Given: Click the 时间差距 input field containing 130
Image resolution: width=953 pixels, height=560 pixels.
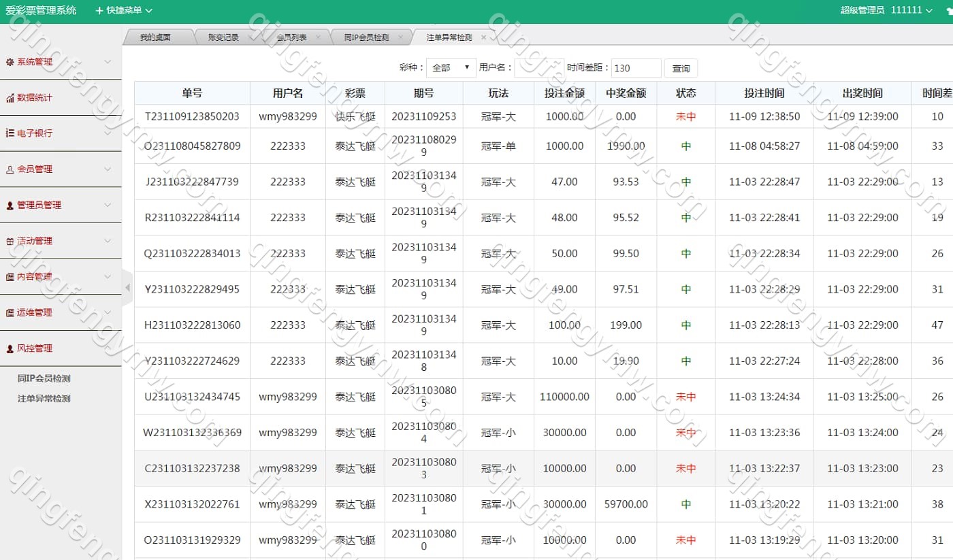Looking at the screenshot, I should coord(636,68).
